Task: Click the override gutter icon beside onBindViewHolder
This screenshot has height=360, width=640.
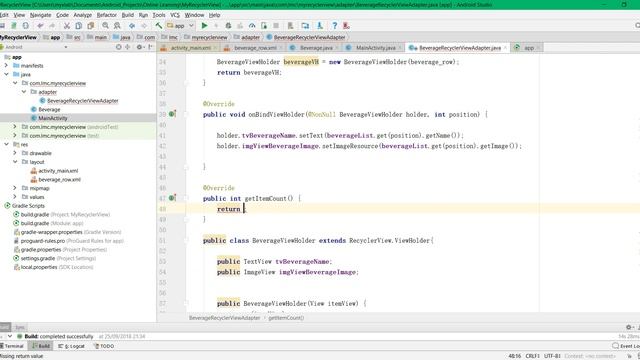Action: [x=172, y=114]
